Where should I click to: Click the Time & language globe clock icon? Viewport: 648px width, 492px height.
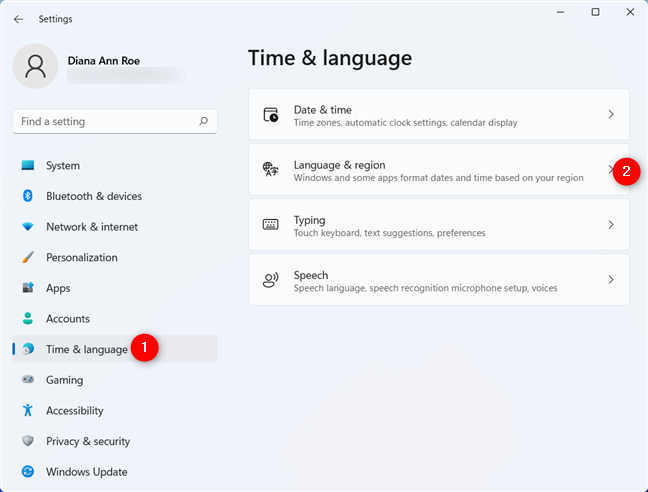pyautogui.click(x=28, y=349)
